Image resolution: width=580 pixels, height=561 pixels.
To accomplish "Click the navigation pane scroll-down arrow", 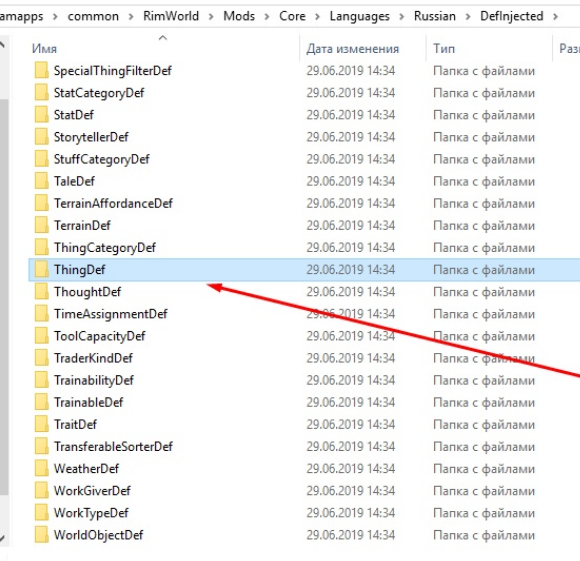I will coord(2,538).
